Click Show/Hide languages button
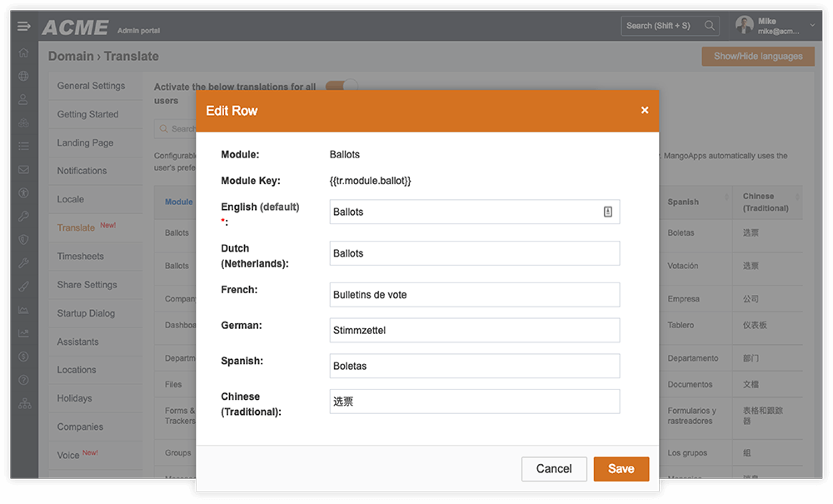Viewport: 833px width, 504px height. pyautogui.click(x=757, y=56)
